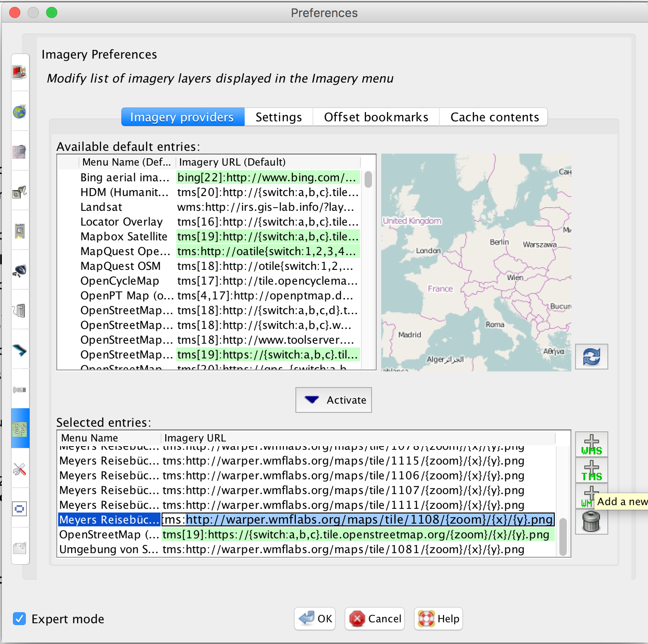Image resolution: width=648 pixels, height=644 pixels.
Task: Open the Offset bookmarks tab
Action: (x=376, y=117)
